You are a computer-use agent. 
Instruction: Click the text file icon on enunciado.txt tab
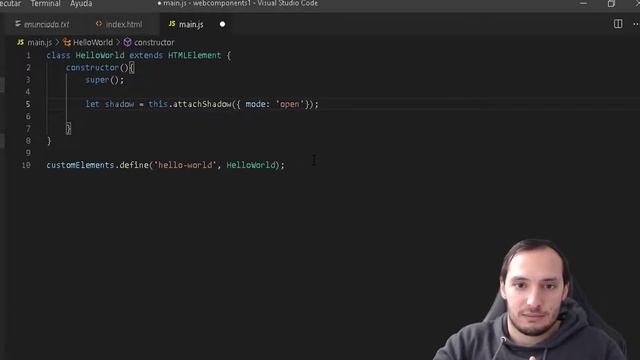pos(18,24)
